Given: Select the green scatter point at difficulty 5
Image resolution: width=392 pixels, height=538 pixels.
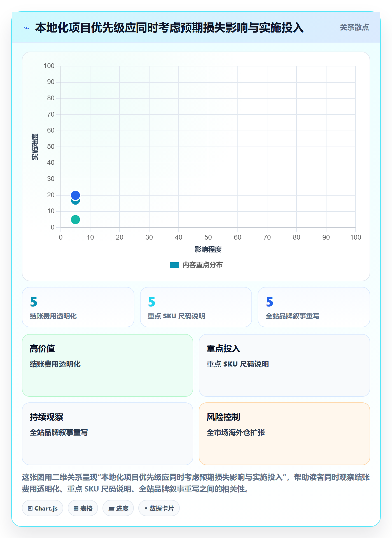Looking at the screenshot, I should click(x=75, y=219).
